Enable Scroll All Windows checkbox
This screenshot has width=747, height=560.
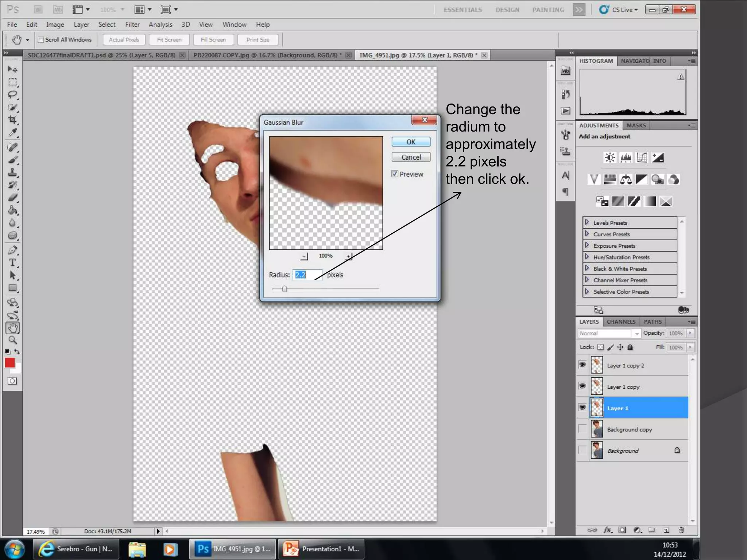pyautogui.click(x=41, y=40)
